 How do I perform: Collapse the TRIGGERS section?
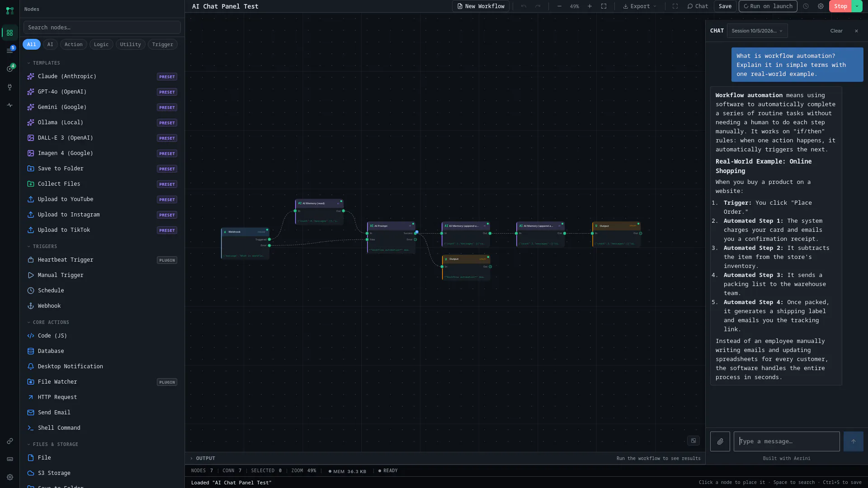pyautogui.click(x=42, y=246)
